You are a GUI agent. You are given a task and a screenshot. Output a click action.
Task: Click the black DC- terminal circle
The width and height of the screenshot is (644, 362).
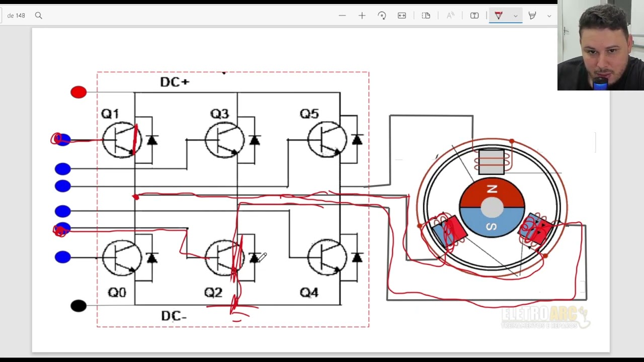[x=78, y=306]
